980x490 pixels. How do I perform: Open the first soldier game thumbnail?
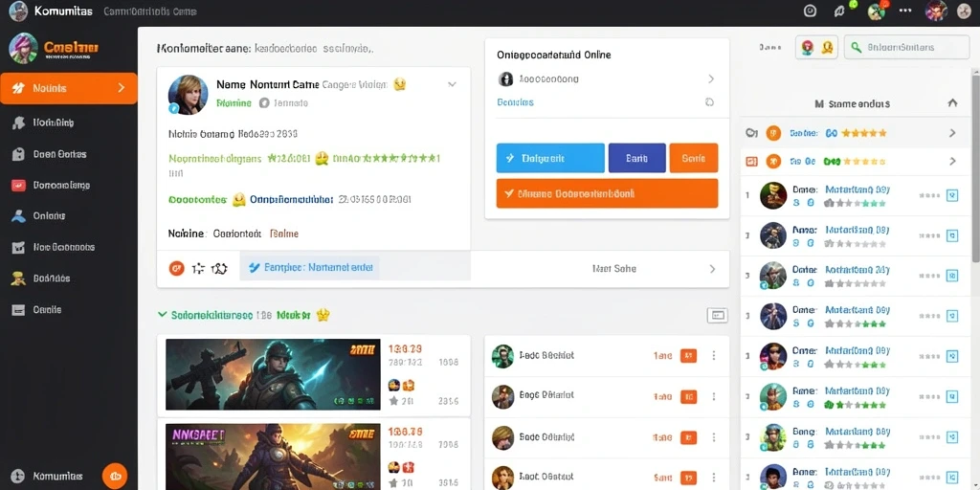(x=273, y=374)
